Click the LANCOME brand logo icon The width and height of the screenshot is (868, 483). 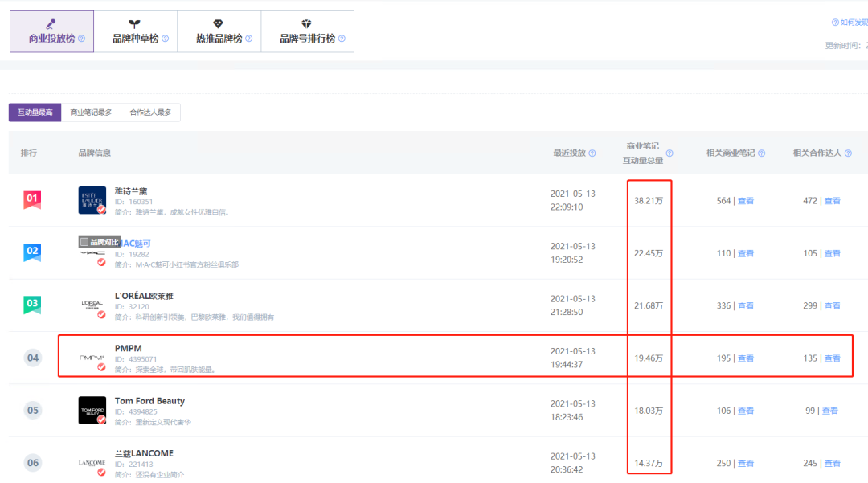92,462
